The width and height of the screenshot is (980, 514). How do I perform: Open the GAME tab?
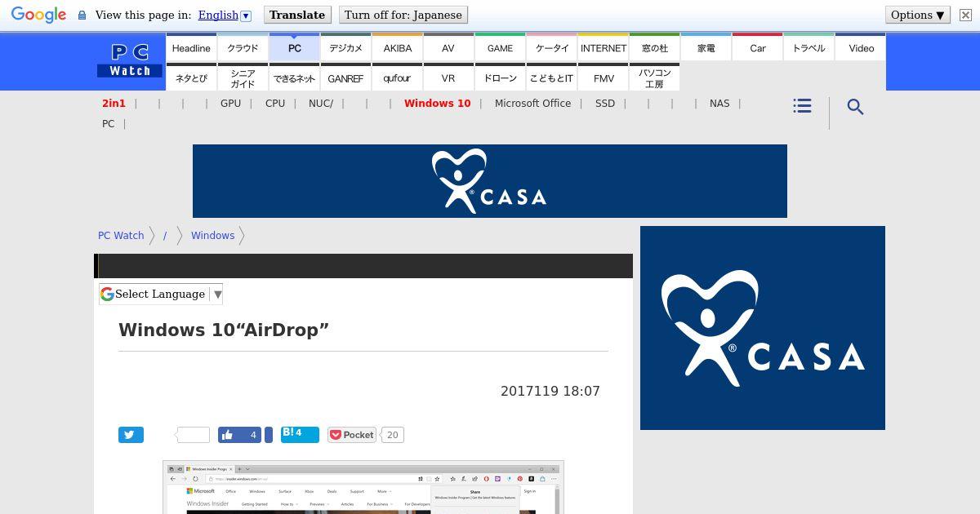500,48
